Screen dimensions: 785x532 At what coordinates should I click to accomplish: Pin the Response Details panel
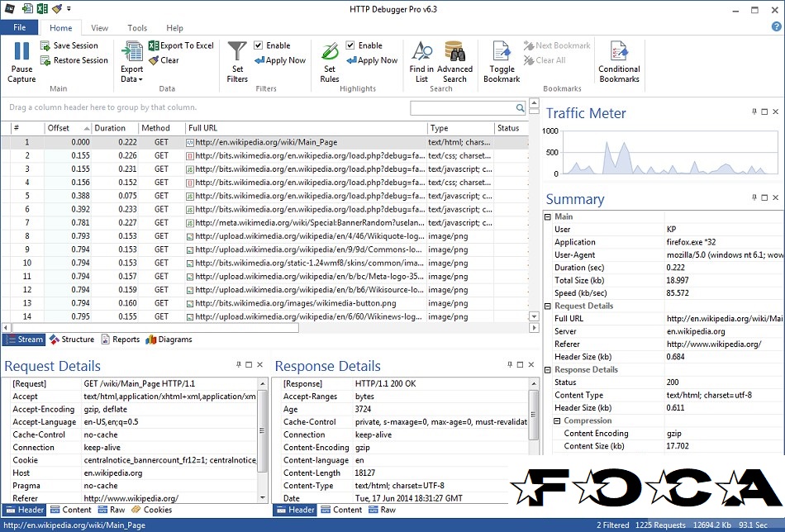(510, 365)
